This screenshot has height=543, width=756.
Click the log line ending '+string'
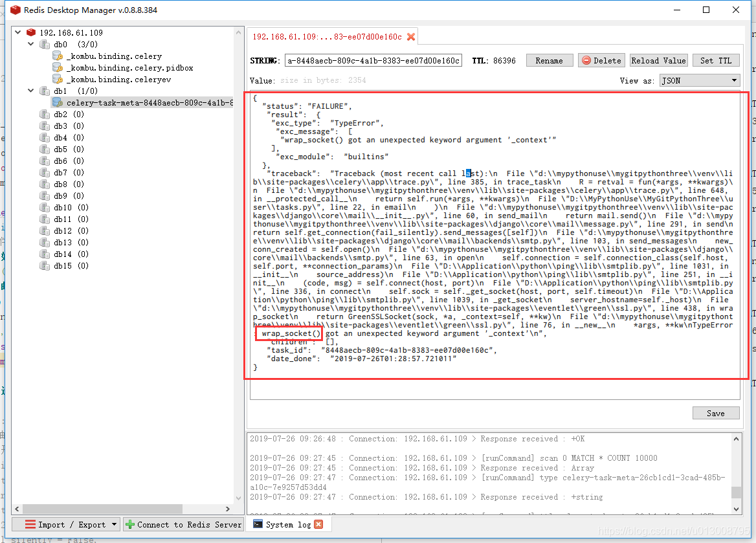(x=426, y=496)
